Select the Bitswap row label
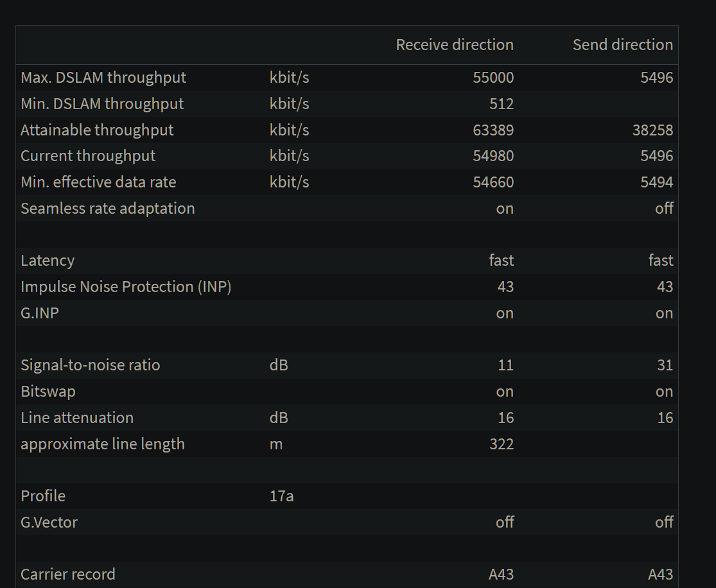The height and width of the screenshot is (588, 716). point(48,392)
